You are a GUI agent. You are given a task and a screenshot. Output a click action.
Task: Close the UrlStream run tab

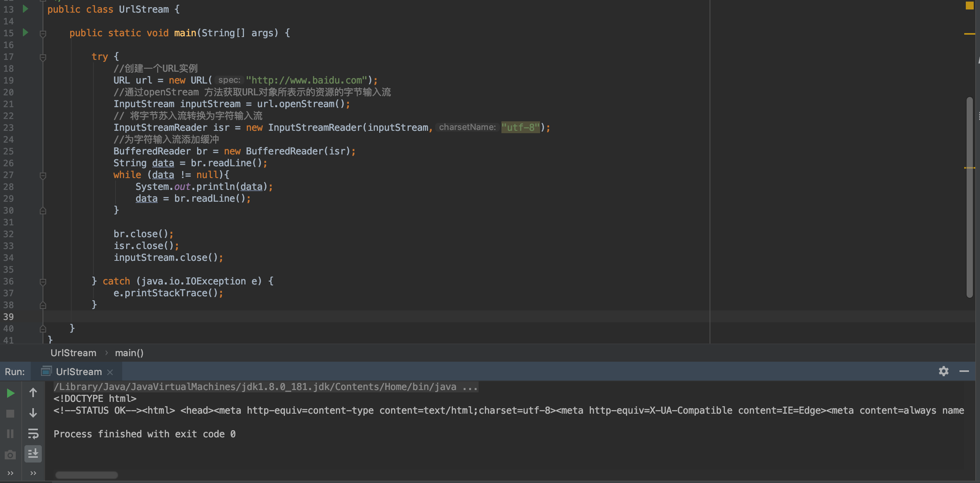point(110,372)
